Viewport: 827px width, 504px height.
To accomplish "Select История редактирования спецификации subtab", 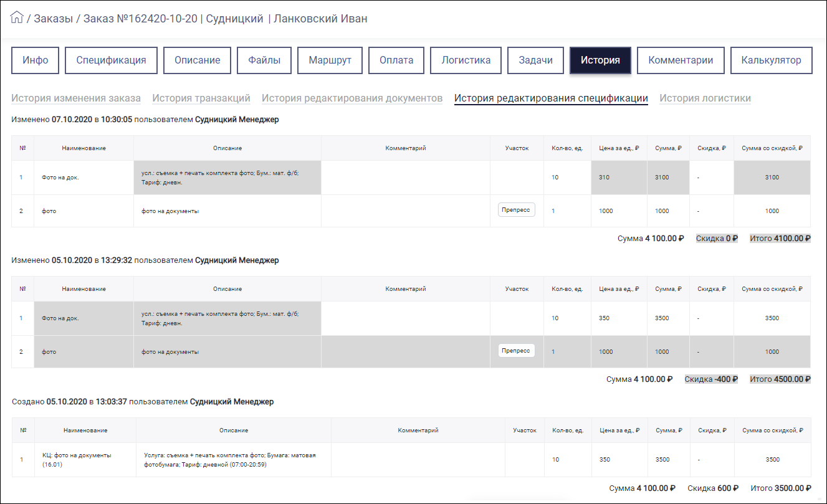I will tap(551, 98).
